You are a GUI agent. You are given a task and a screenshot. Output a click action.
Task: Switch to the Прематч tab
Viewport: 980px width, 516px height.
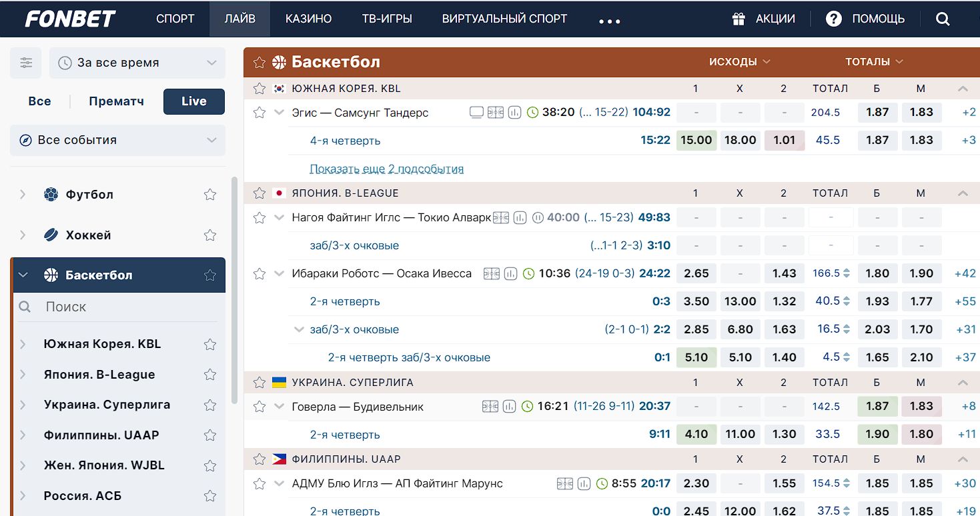click(117, 101)
